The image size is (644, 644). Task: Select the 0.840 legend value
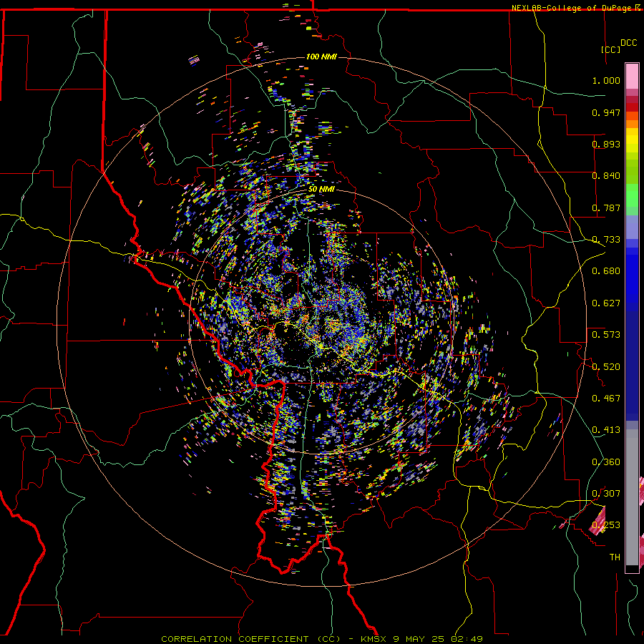point(606,176)
